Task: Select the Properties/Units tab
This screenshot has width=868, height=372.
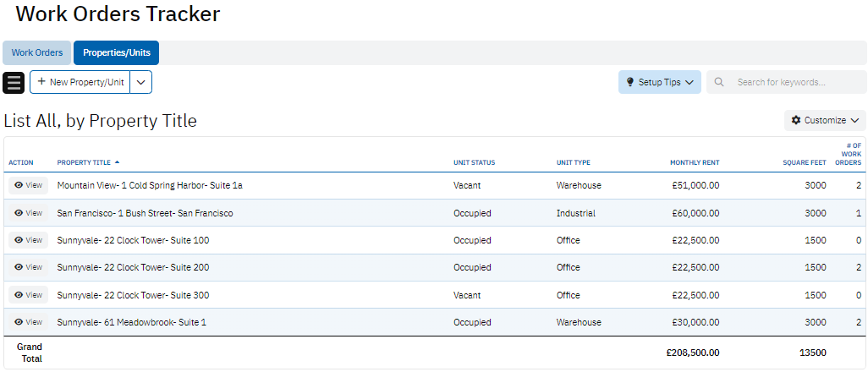Action: (117, 53)
